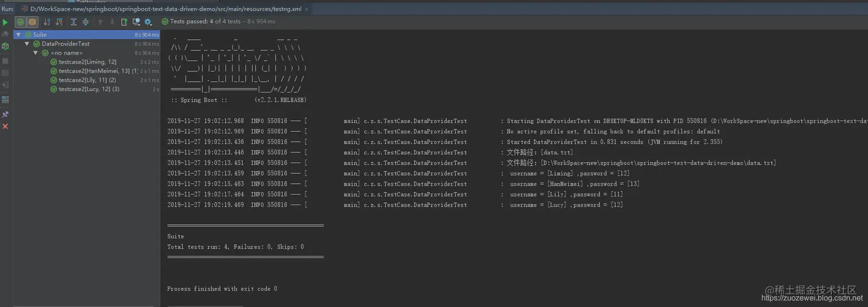
Task: Click the Rerun Failed Tests icon in sidebar
Action: (x=5, y=34)
